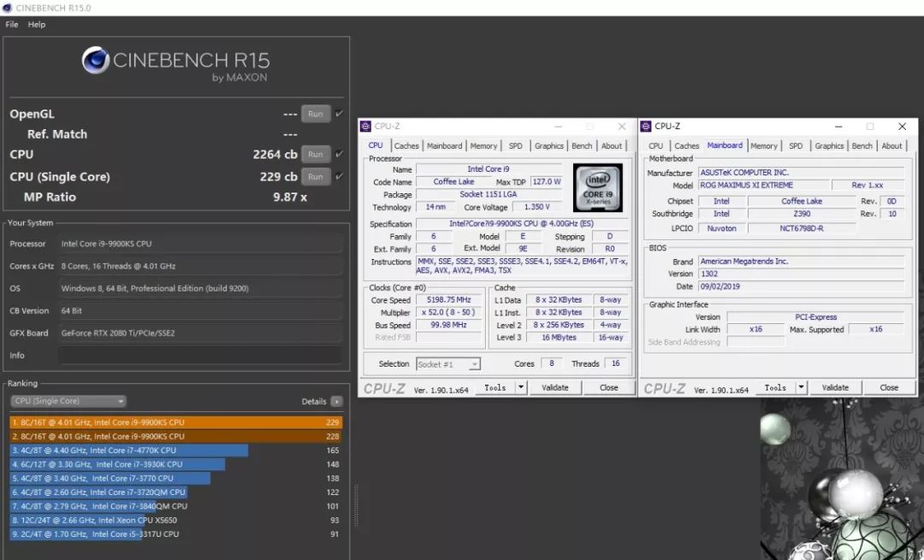The image size is (924, 560).
Task: Open the CPU (Single Core) ranking dropdown
Action: 68,401
